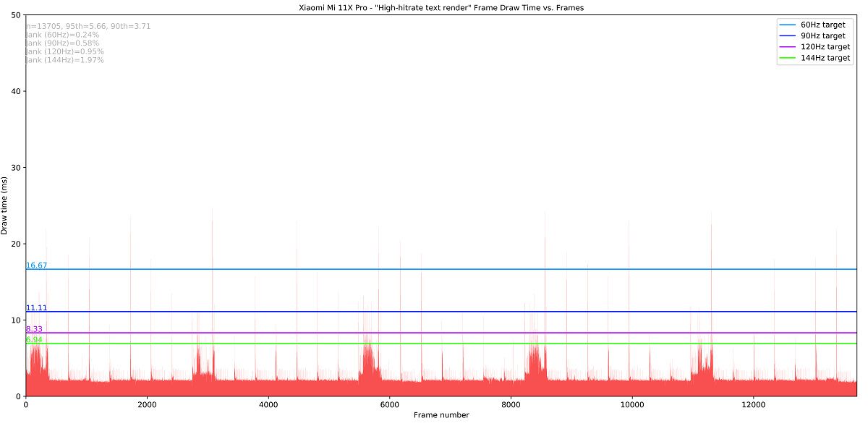The image size is (868, 426).
Task: Click the "50" tick on the draw time axis
Action: 16,14
